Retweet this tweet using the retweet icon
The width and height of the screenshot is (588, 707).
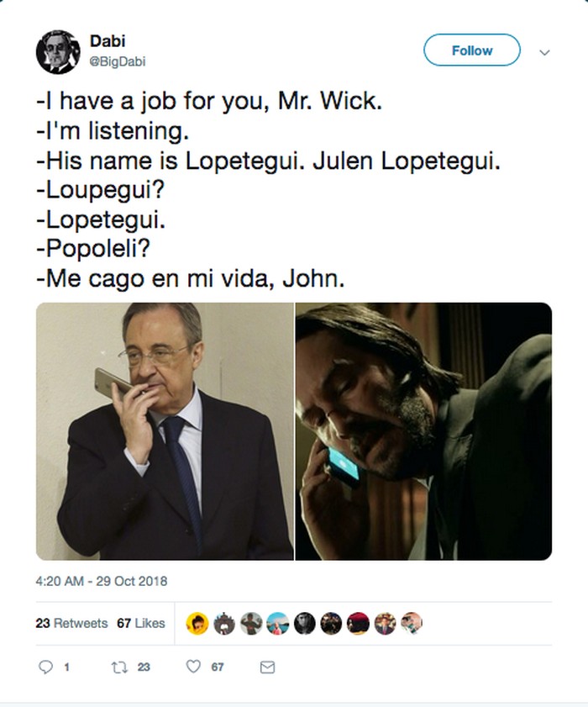(x=118, y=667)
